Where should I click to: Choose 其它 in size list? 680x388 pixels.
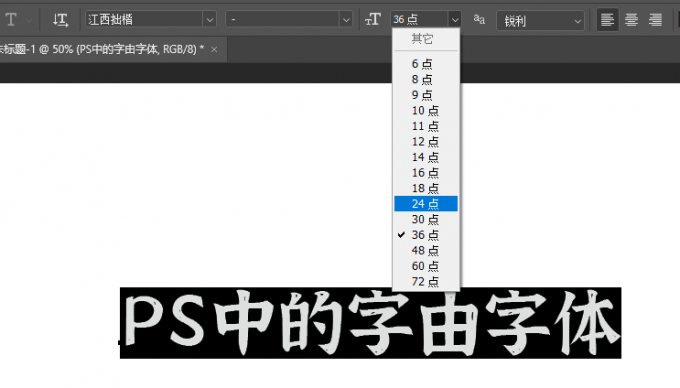[426, 39]
